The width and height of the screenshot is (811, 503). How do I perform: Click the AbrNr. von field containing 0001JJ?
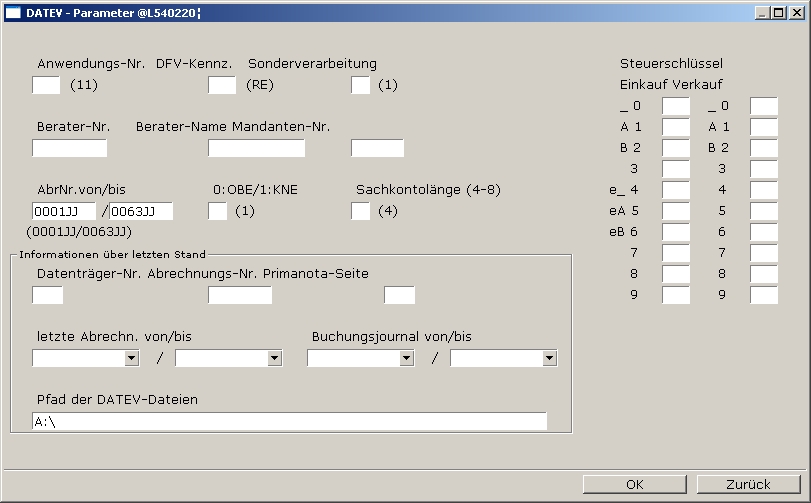click(64, 211)
